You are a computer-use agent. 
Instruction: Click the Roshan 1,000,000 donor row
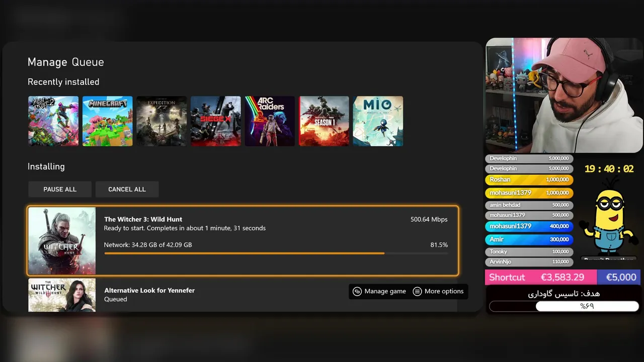529,179
